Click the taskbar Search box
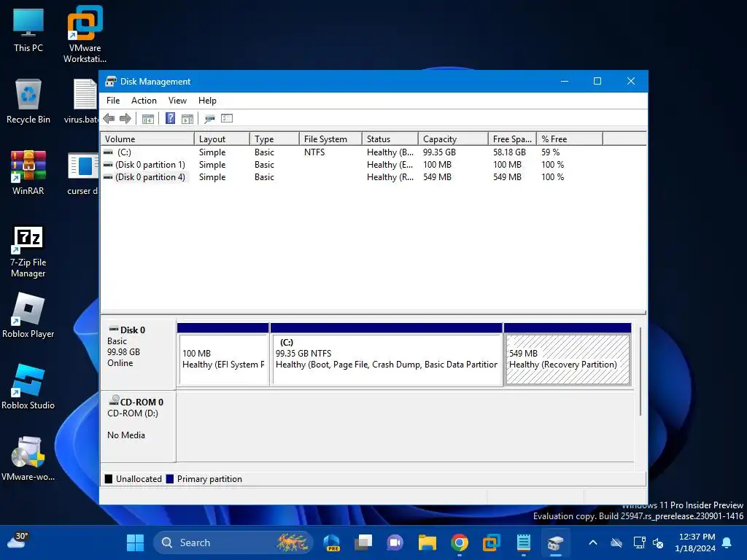Image resolution: width=747 pixels, height=560 pixels. click(233, 542)
